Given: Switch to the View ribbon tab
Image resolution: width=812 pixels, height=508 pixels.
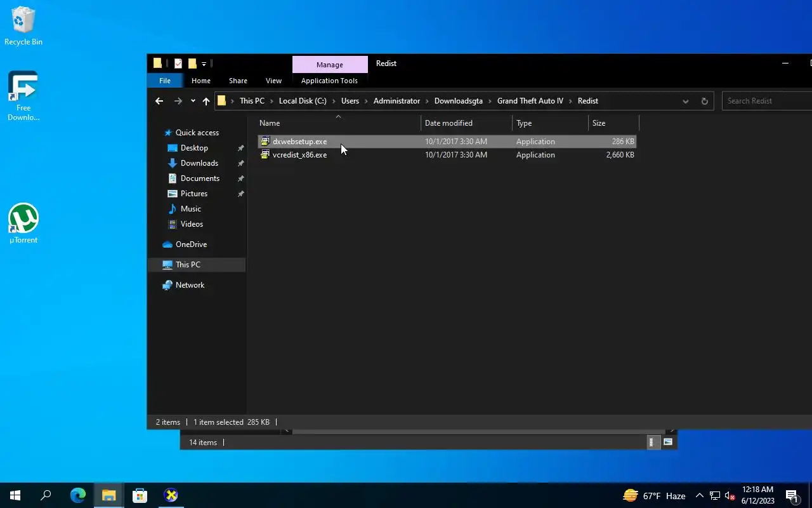Looking at the screenshot, I should pyautogui.click(x=273, y=81).
